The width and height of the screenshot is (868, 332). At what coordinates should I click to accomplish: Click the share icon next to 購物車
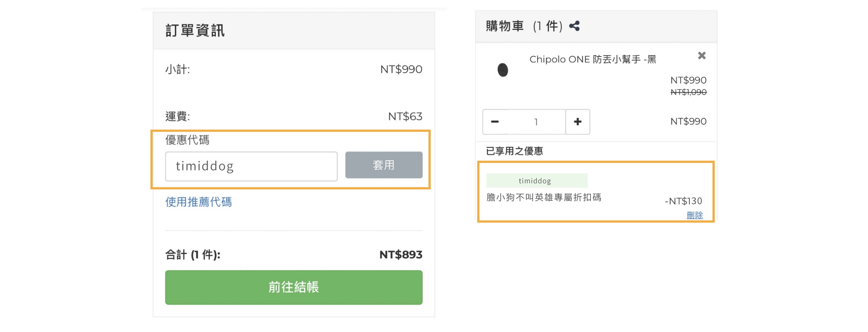[574, 26]
